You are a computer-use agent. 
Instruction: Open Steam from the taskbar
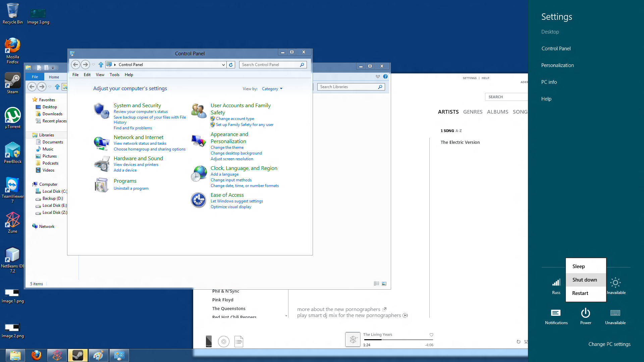(x=78, y=355)
